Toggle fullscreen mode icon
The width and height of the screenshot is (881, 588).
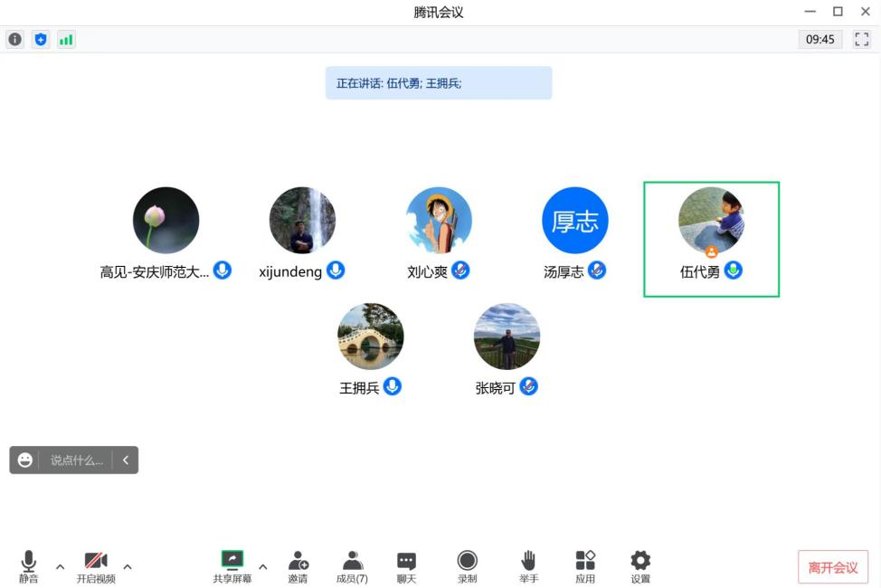[861, 40]
